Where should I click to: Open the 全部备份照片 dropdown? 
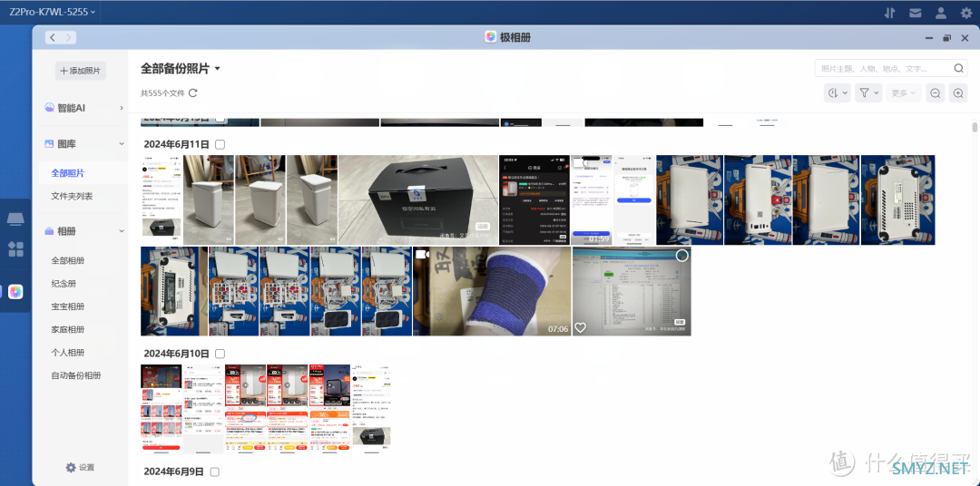[181, 69]
